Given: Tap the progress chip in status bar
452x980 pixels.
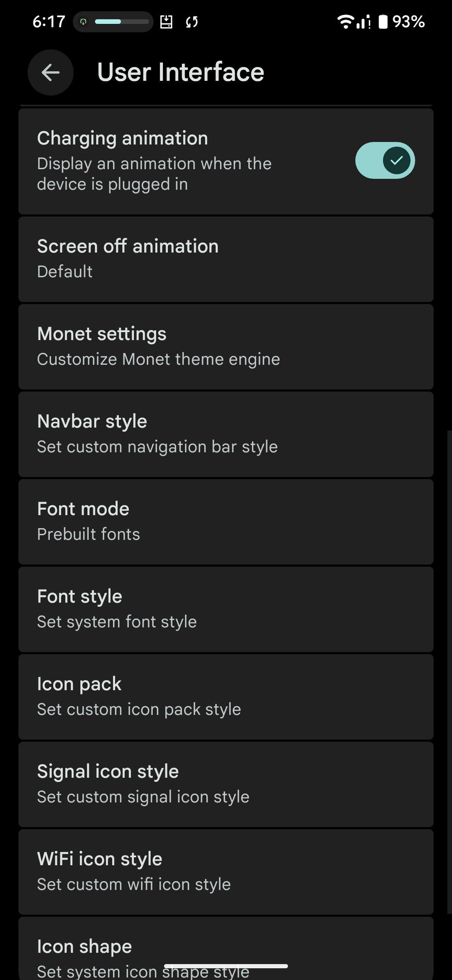Looking at the screenshot, I should [113, 22].
